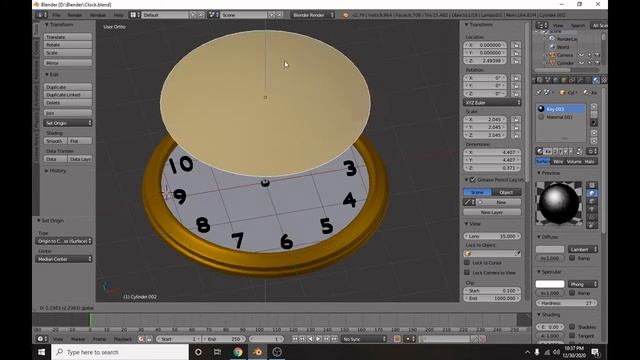
Task: Click the Join button
Action: tap(67, 113)
